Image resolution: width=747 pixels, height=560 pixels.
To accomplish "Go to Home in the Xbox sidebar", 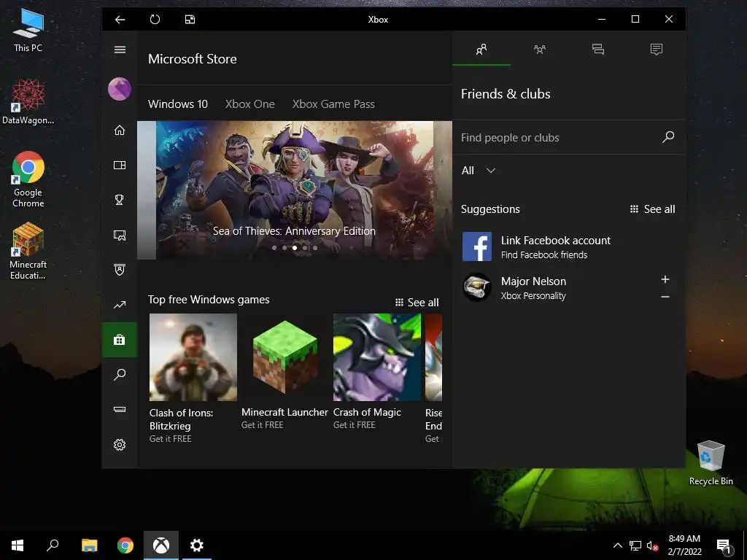I will (120, 130).
